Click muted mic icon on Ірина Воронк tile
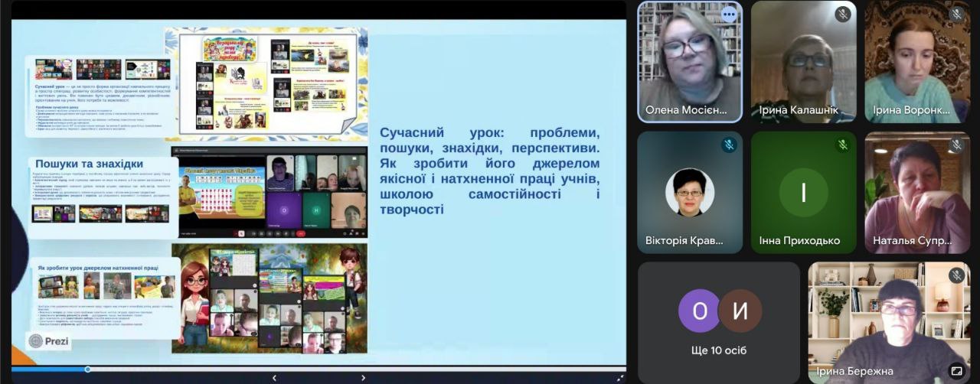980x384 pixels. [x=956, y=15]
